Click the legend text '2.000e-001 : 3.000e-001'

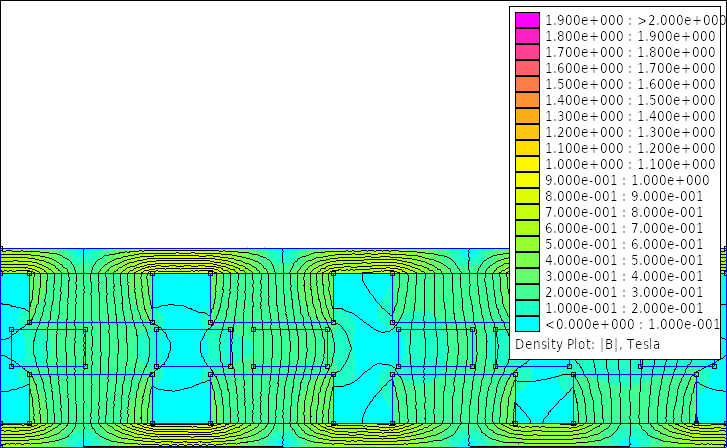[x=624, y=292]
